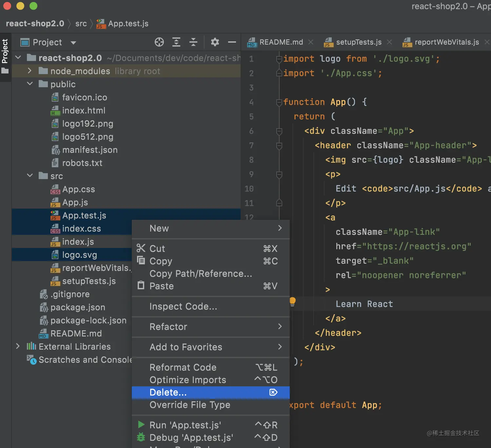The height and width of the screenshot is (448, 491).
Task: Click the Collapse All icon in Project toolbar
Action: (193, 42)
